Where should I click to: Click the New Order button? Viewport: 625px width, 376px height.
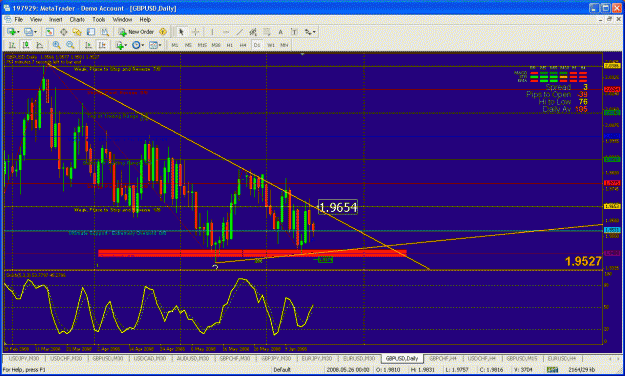[x=136, y=32]
